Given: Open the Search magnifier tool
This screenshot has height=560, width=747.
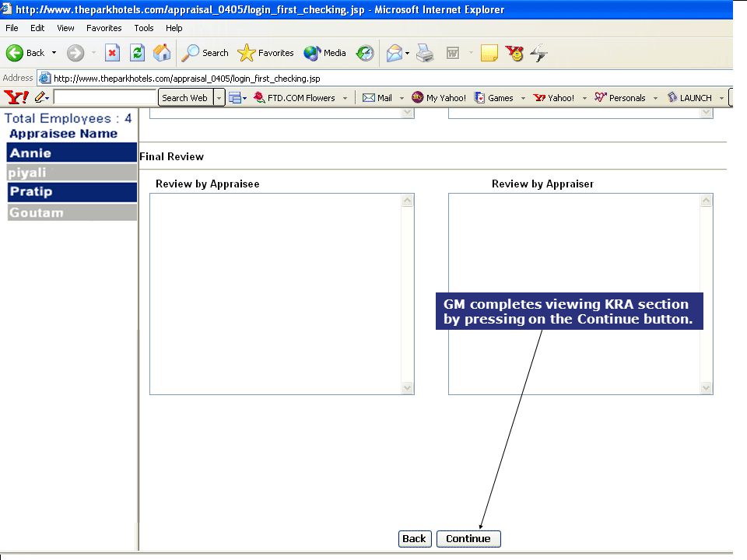Looking at the screenshot, I should [205, 53].
